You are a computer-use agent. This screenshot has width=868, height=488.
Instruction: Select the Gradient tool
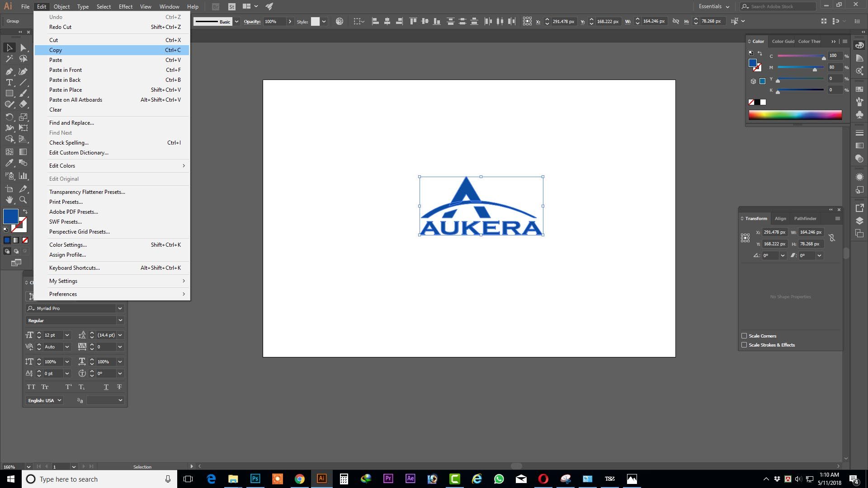coord(24,152)
